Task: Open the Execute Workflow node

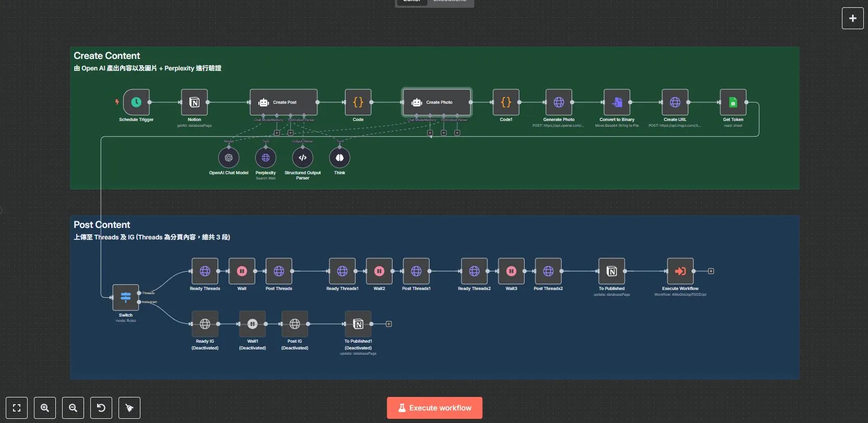Action: (x=680, y=271)
